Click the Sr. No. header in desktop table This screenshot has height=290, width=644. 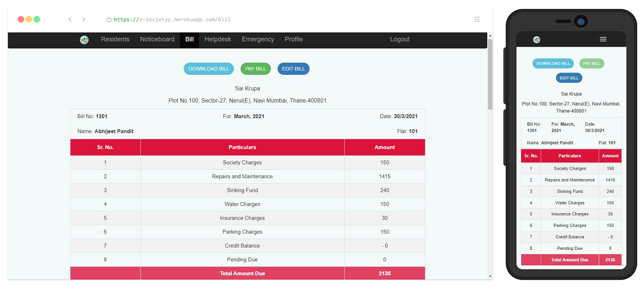[x=105, y=147]
